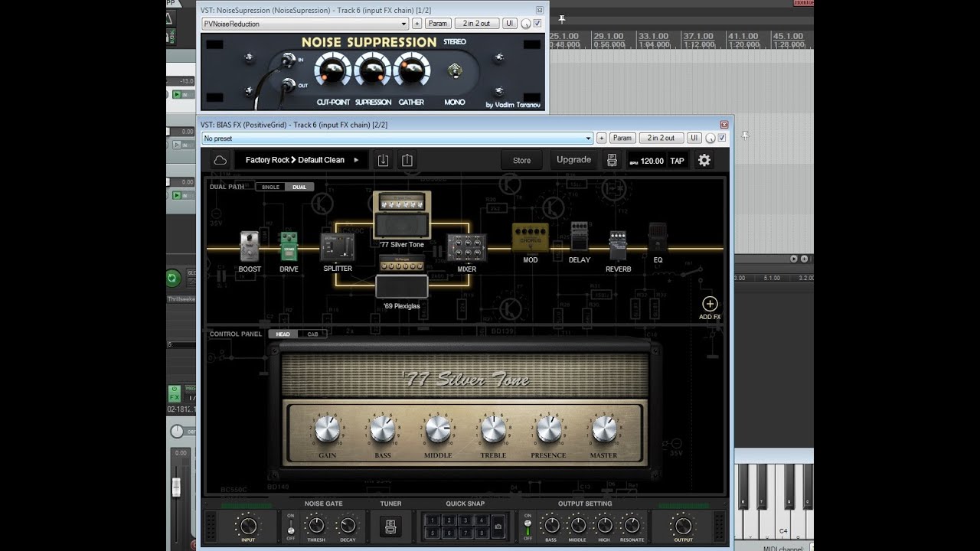980x551 pixels.
Task: Open '2 in 2 out' pin routing in BIAS FX
Action: [661, 139]
